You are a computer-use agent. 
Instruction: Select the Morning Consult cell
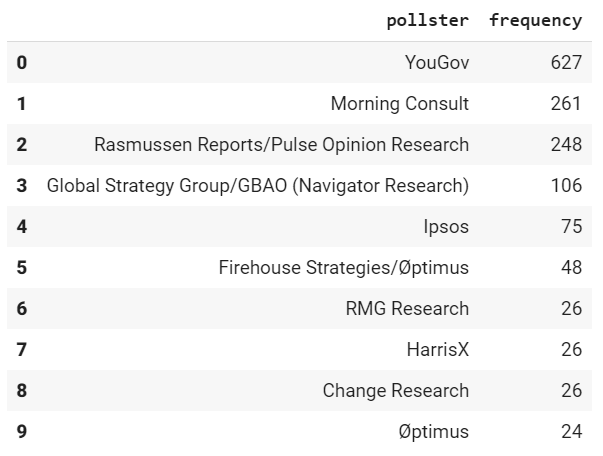(x=400, y=103)
